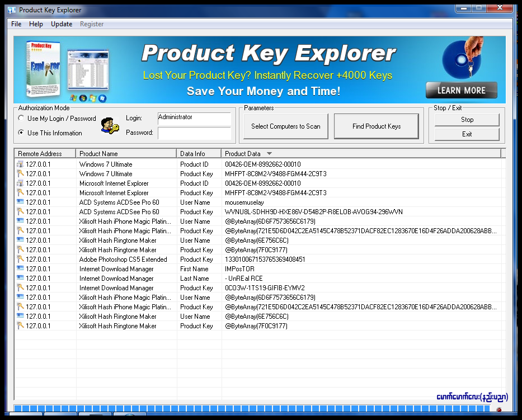Screen dimensions: 522x420
Task: Open the Register menu
Action: (x=92, y=24)
